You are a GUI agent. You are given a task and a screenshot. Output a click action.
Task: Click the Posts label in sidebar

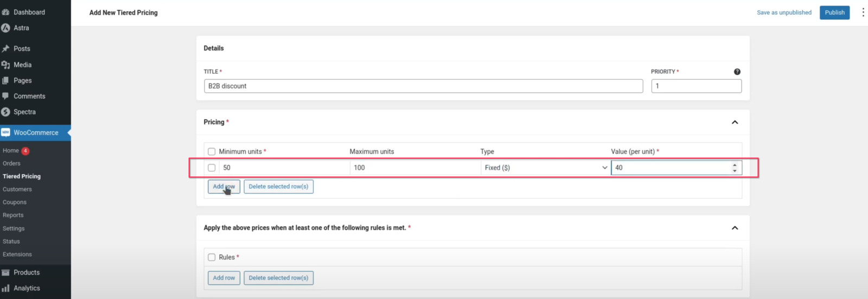(22, 48)
